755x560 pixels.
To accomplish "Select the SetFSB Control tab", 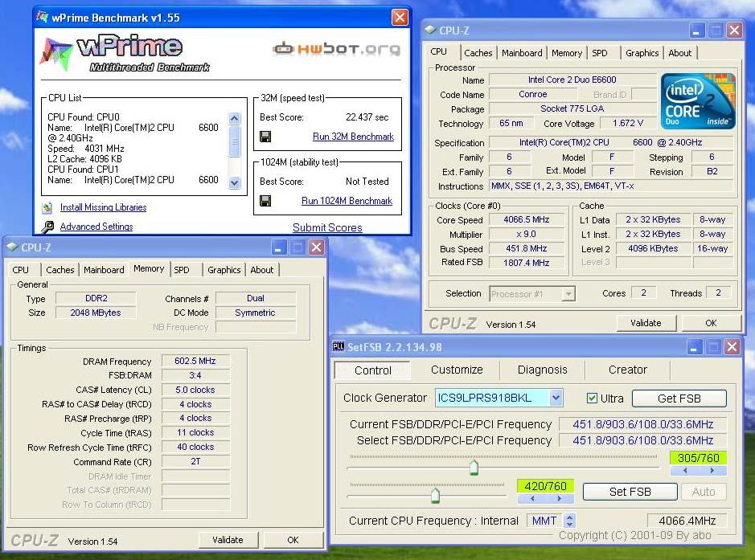I will (373, 370).
